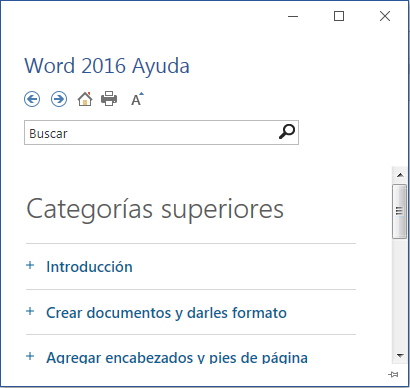Click the Categorías superiores heading
This screenshot has width=410, height=388.
click(x=155, y=209)
